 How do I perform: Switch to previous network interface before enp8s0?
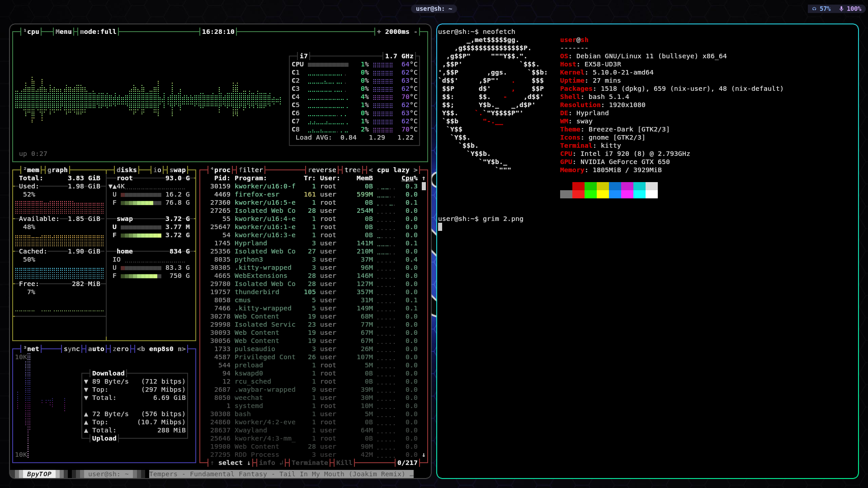(141, 349)
